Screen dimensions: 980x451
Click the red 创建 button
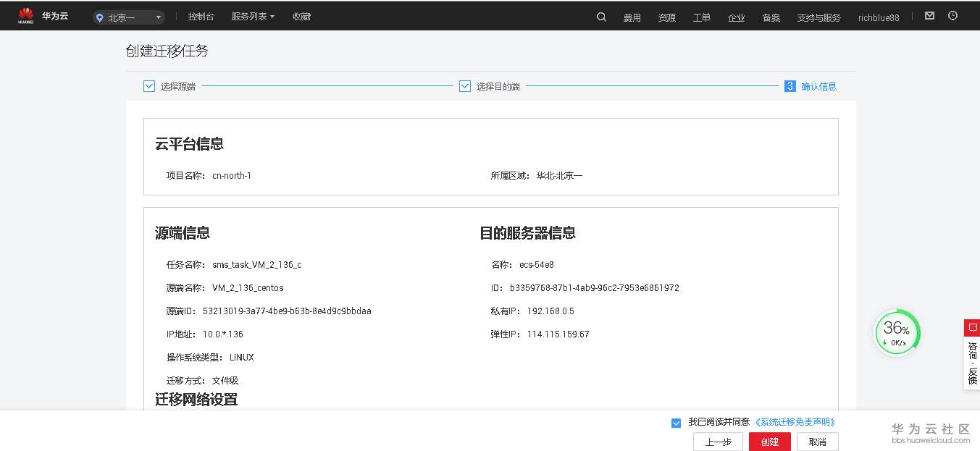[770, 442]
